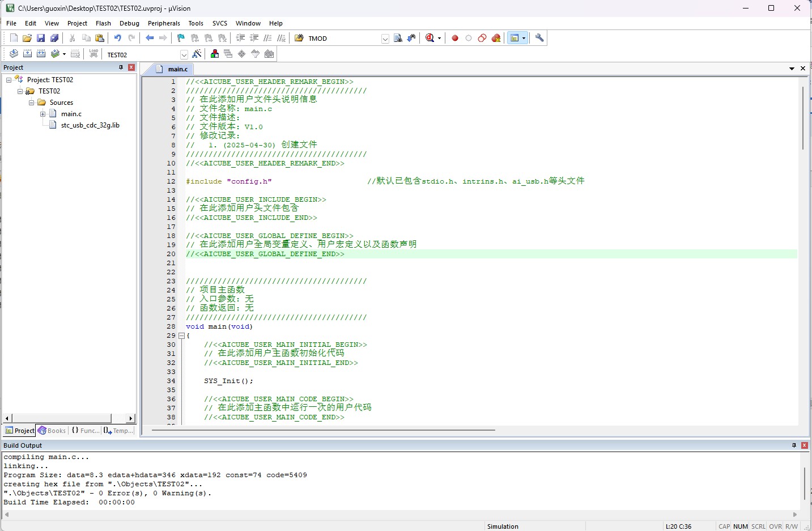
Task: Save all files with the multi-disk icon
Action: click(54, 38)
